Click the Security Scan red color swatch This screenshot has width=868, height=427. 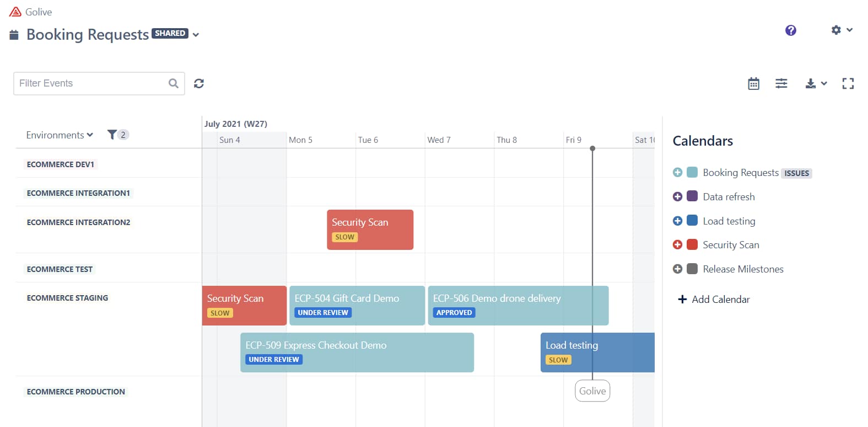[691, 244]
